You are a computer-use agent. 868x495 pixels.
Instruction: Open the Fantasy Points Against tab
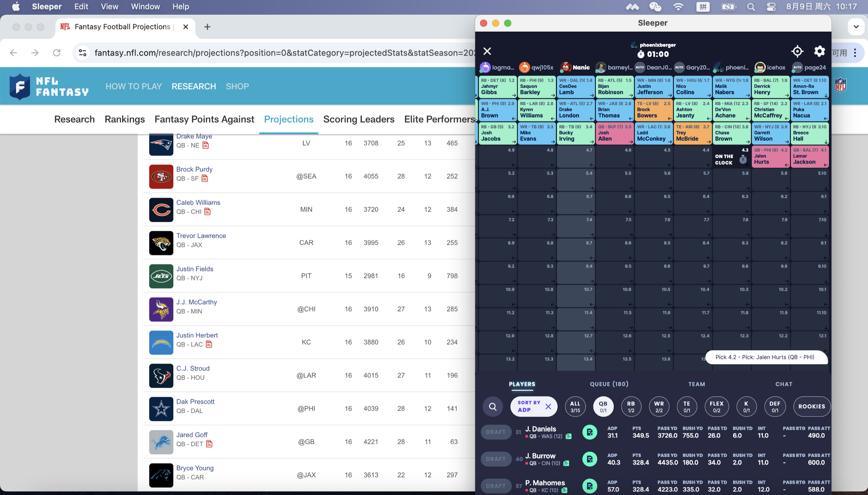click(204, 119)
